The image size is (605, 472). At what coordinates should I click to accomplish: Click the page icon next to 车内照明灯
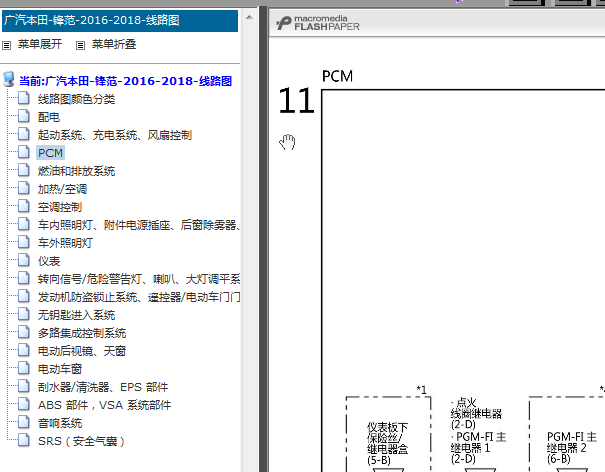pos(24,224)
